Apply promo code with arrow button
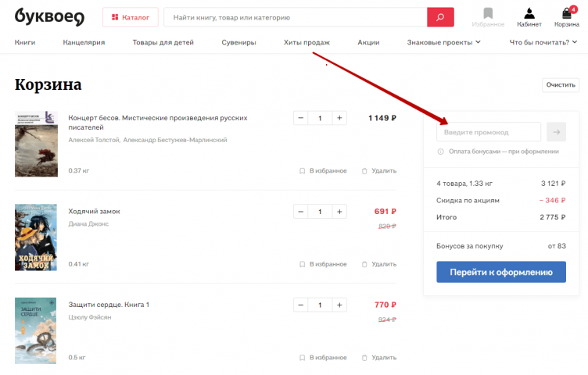Viewport: 588px width, 375px height. point(557,132)
